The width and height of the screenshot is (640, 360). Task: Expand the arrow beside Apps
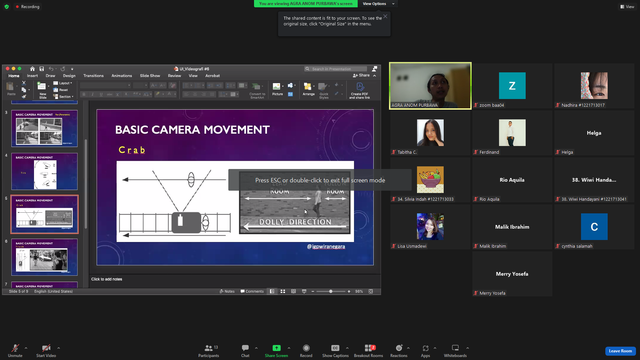tap(435, 348)
